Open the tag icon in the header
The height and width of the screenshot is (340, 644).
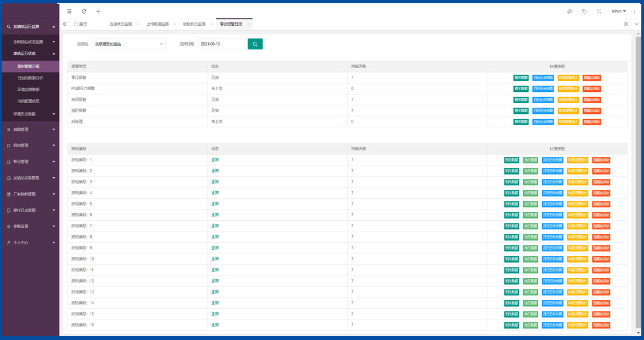(584, 11)
